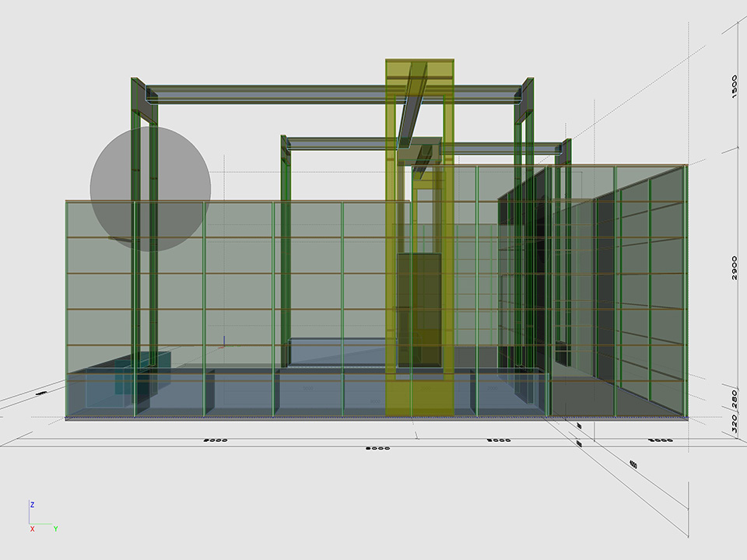The height and width of the screenshot is (560, 747).
Task: Click the red X axis label
Action: coord(32,529)
